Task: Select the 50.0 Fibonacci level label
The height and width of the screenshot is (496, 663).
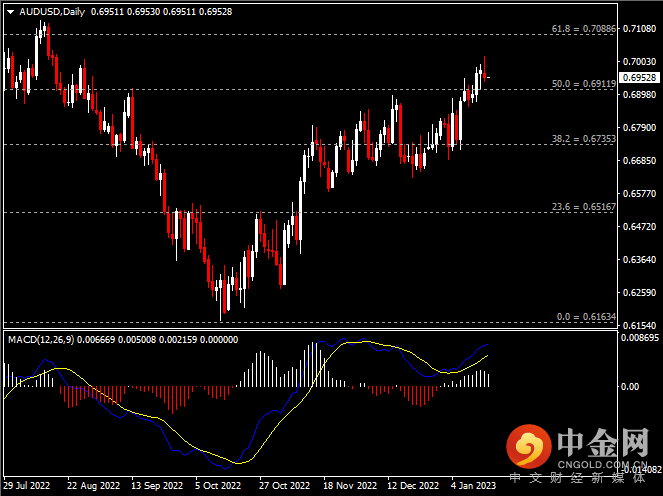Action: tap(584, 84)
